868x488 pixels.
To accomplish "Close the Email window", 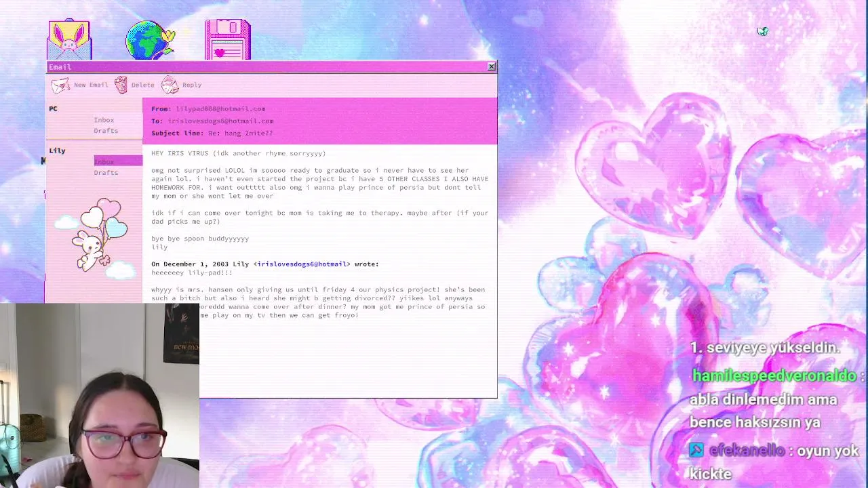I will coord(492,66).
